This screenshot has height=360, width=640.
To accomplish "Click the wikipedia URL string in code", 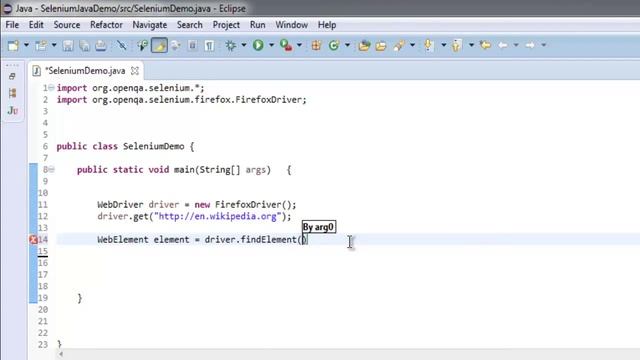I will 218,216.
